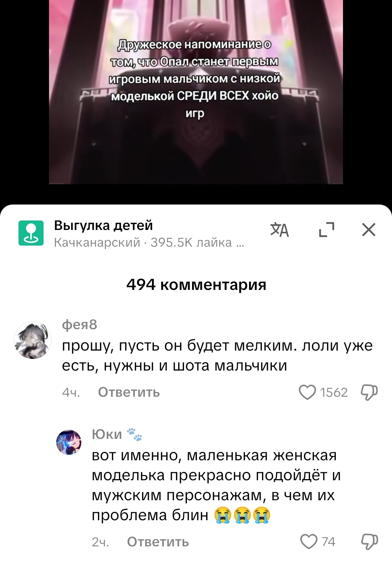Image resolution: width=392 pixels, height=562 pixels.
Task: Expand truncated location info Качканарский line
Action: pyautogui.click(x=149, y=242)
